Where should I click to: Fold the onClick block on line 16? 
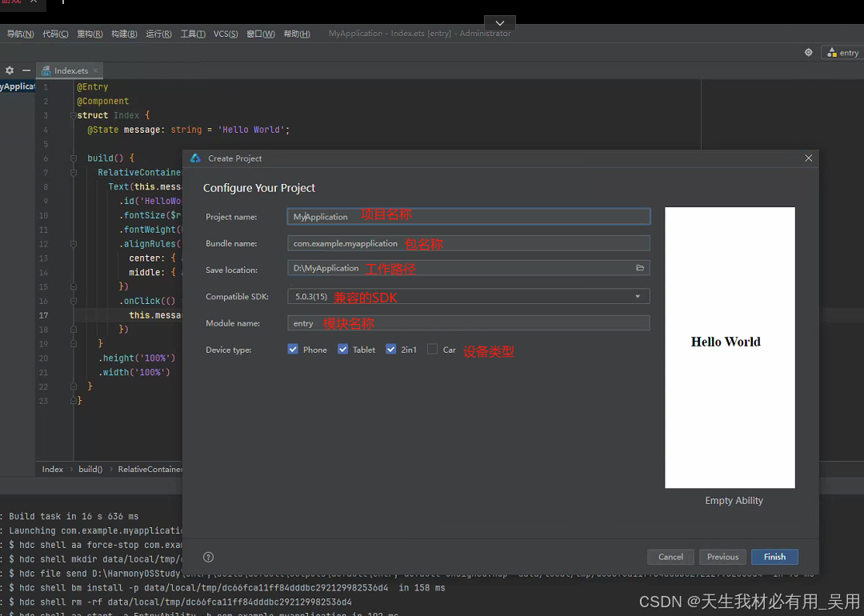pos(74,301)
